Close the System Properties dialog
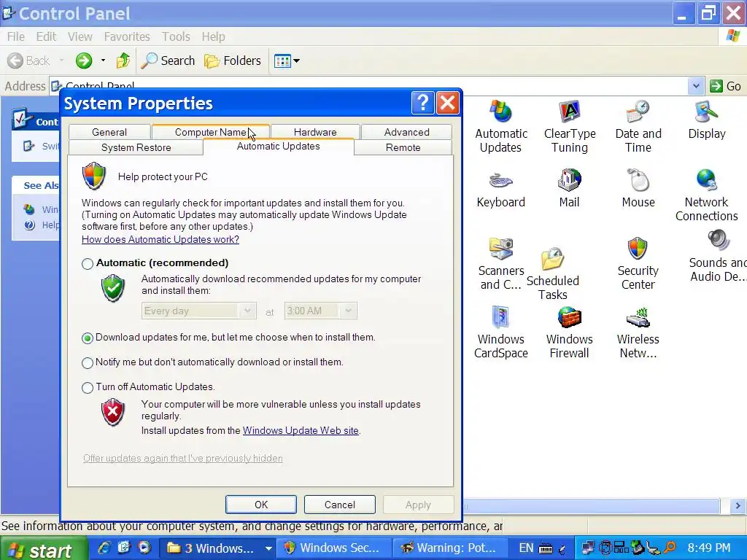 (x=447, y=103)
